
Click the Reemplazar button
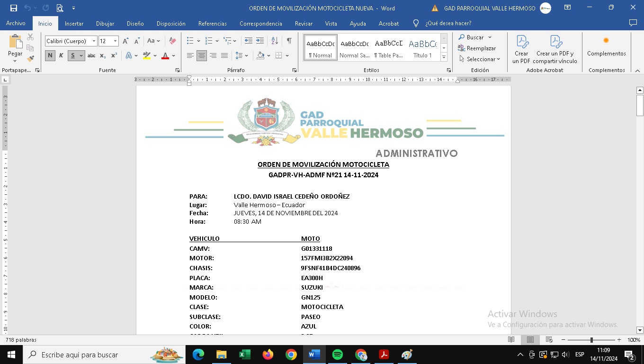tap(477, 48)
